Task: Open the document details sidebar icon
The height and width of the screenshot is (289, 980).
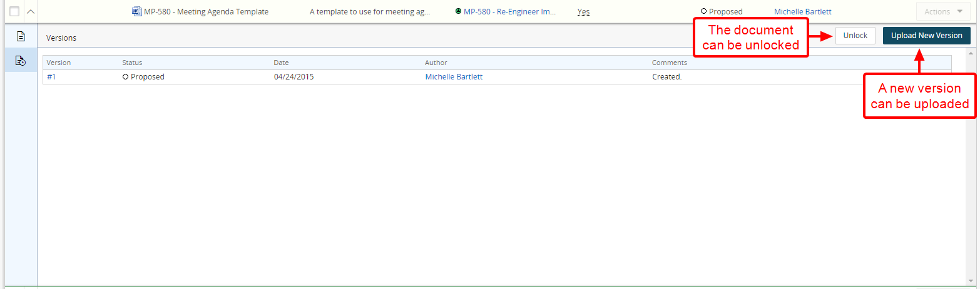Action: (x=21, y=37)
